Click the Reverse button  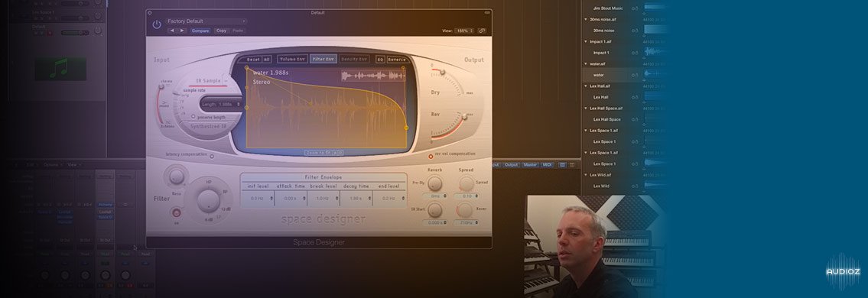coord(397,59)
